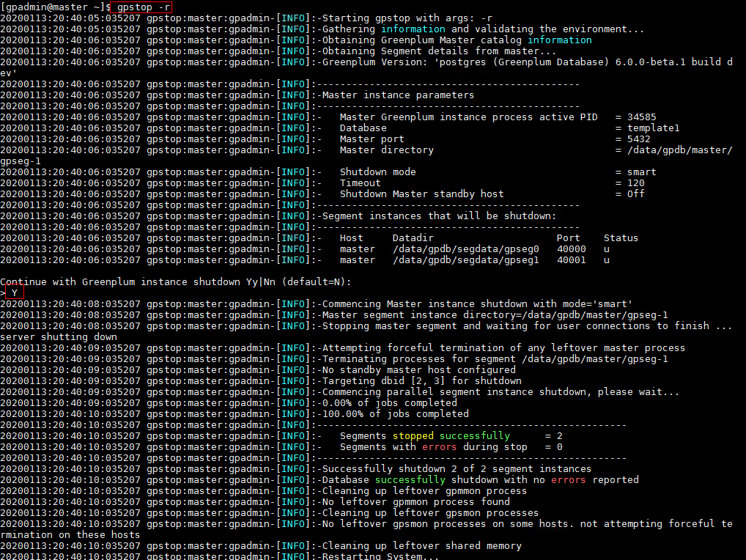Click 'Obtaining Segment details from master...' text

point(439,51)
